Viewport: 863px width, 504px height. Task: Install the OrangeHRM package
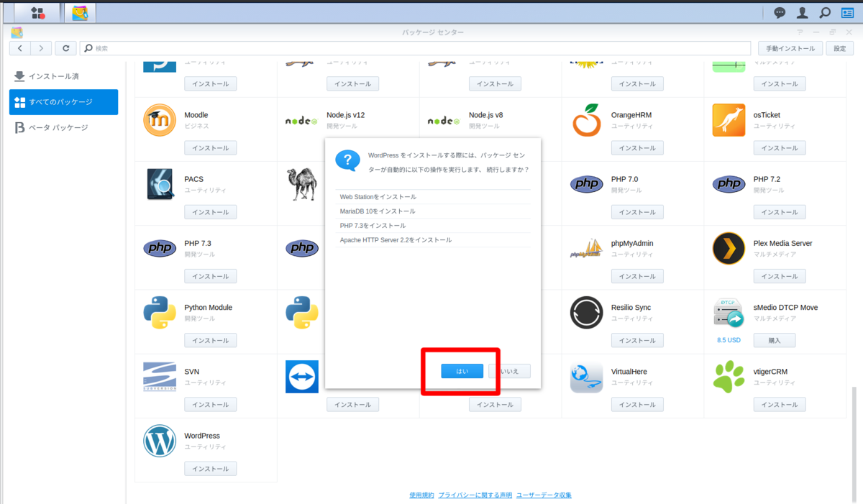point(637,148)
